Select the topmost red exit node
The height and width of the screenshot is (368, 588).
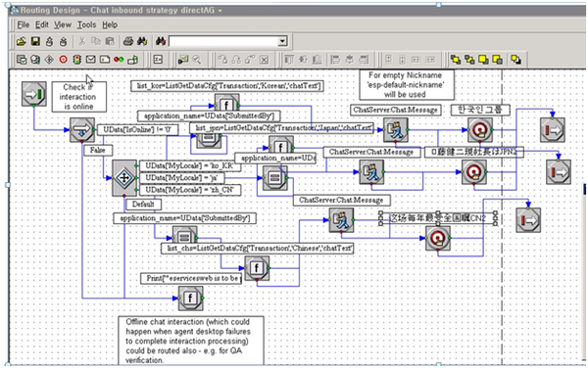553,129
